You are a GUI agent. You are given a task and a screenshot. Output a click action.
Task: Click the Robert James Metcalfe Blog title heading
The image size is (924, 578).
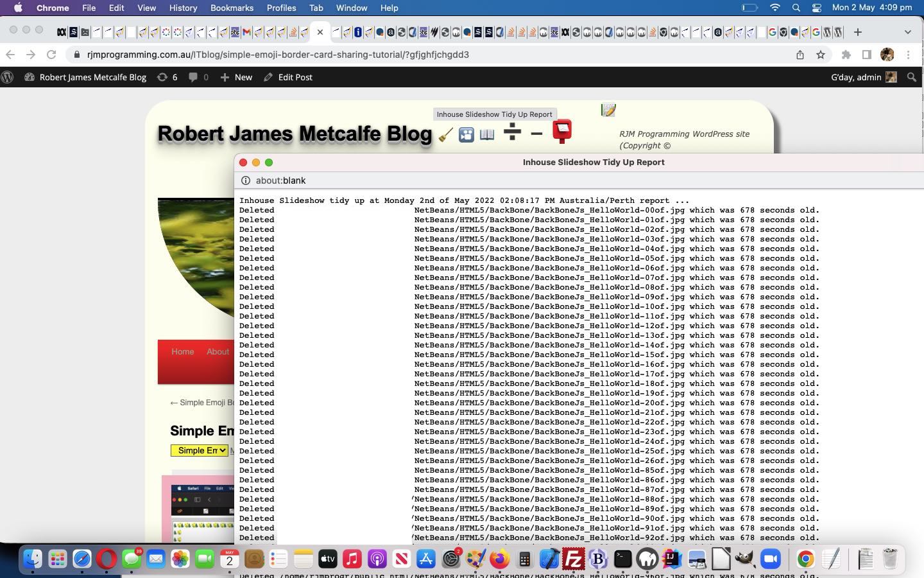(295, 134)
